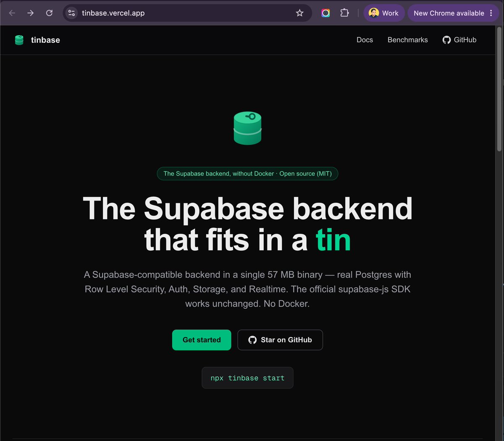Click the page vertical scrollbar thumb
This screenshot has height=441, width=504.
pos(499,89)
